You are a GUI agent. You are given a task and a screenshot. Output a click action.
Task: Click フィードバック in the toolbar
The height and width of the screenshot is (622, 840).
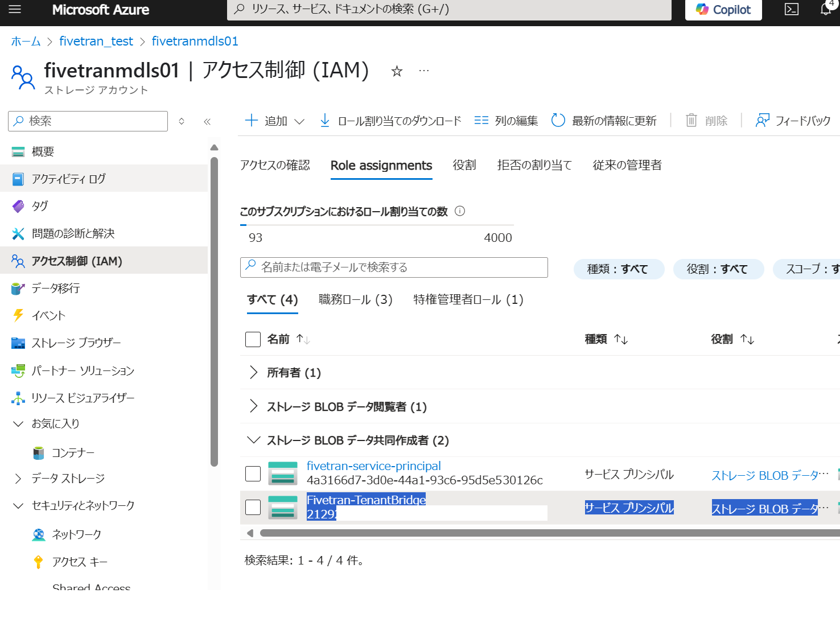793,121
